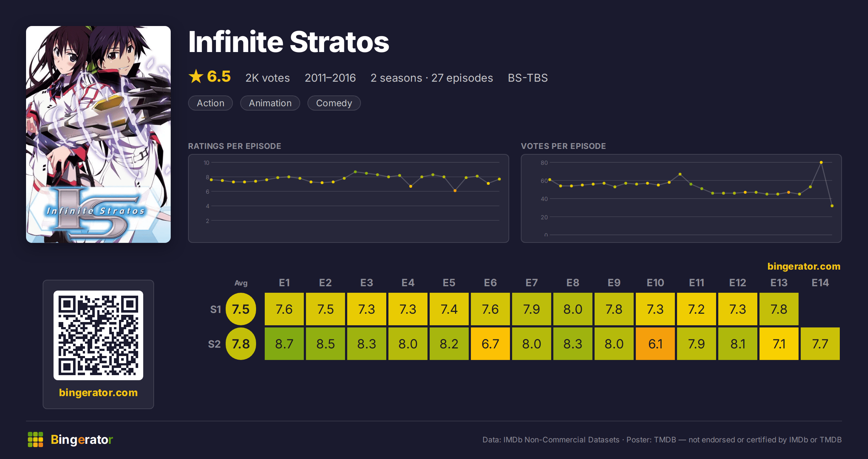The image size is (868, 459).
Task: Click the Infinite Stratos poster thumbnail
Action: (98, 134)
